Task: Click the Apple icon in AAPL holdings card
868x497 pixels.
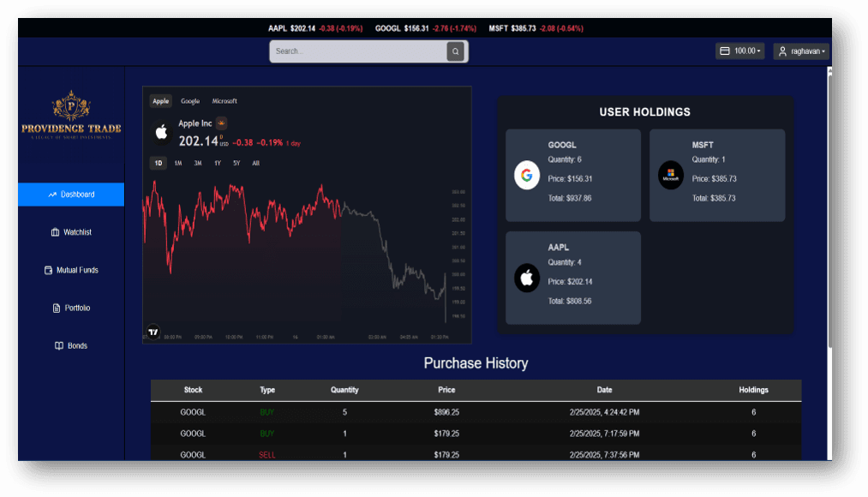Action: pyautogui.click(x=526, y=277)
